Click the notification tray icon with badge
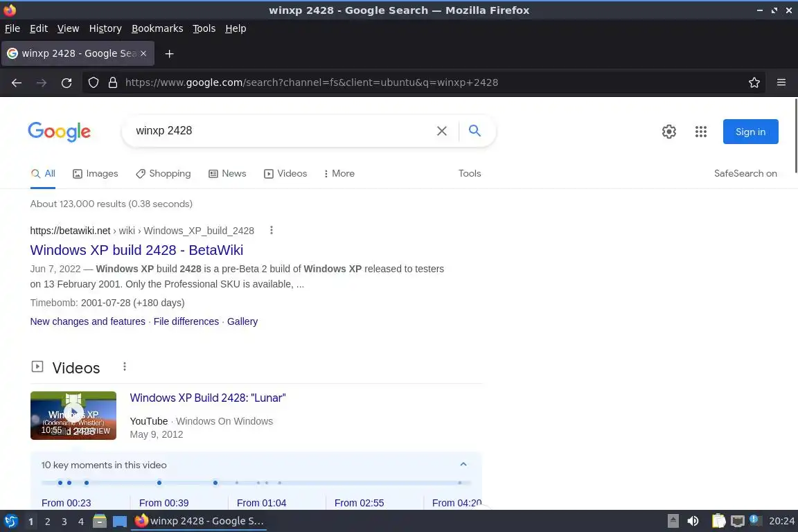Image resolution: width=798 pixels, height=532 pixels. point(756,520)
